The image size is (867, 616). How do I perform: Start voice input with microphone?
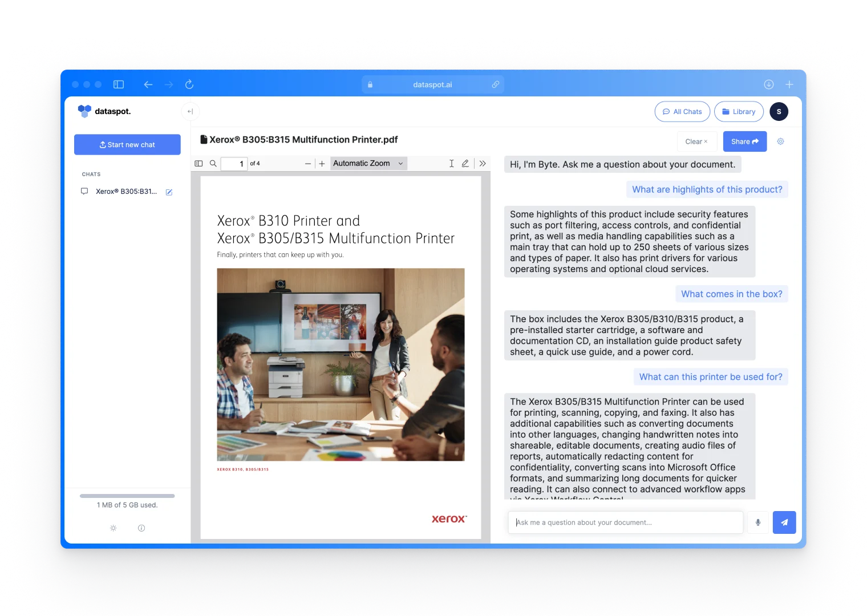(x=758, y=522)
